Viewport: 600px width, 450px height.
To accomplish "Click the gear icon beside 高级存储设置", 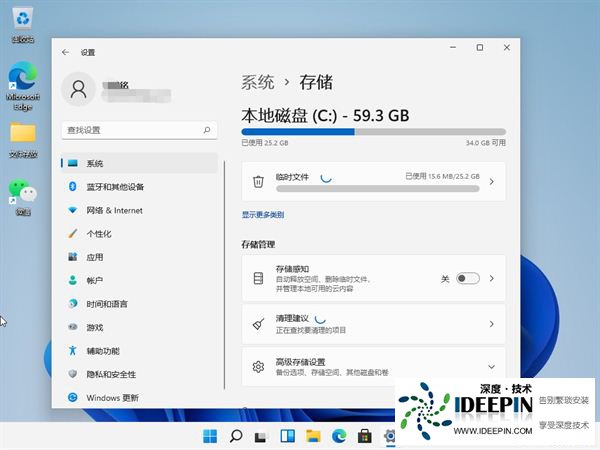I will pos(258,367).
